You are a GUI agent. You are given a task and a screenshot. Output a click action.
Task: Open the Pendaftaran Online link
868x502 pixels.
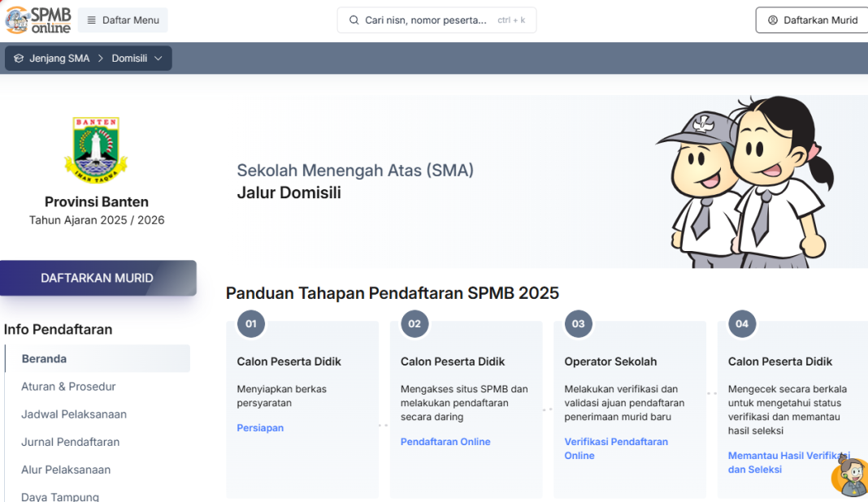tap(445, 441)
